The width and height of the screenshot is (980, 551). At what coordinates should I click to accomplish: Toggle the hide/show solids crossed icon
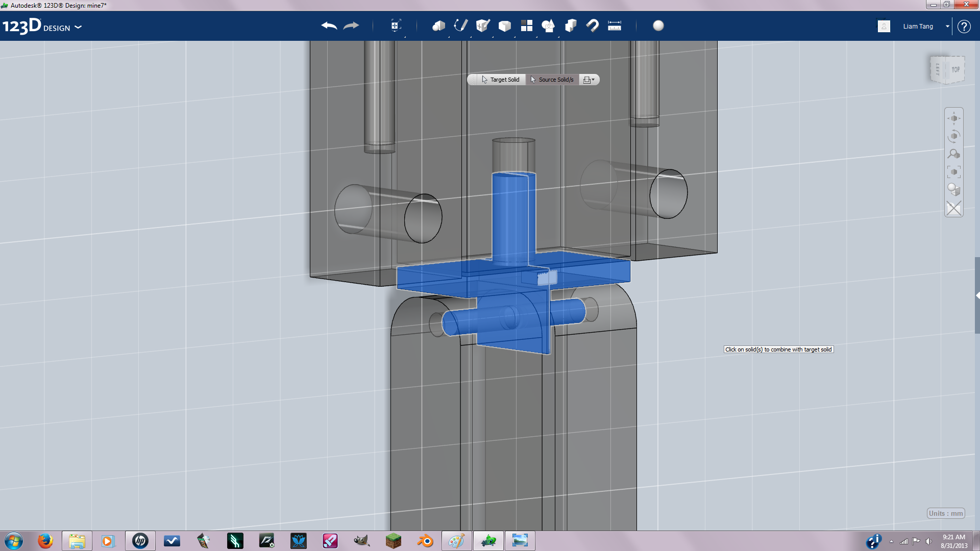click(954, 208)
